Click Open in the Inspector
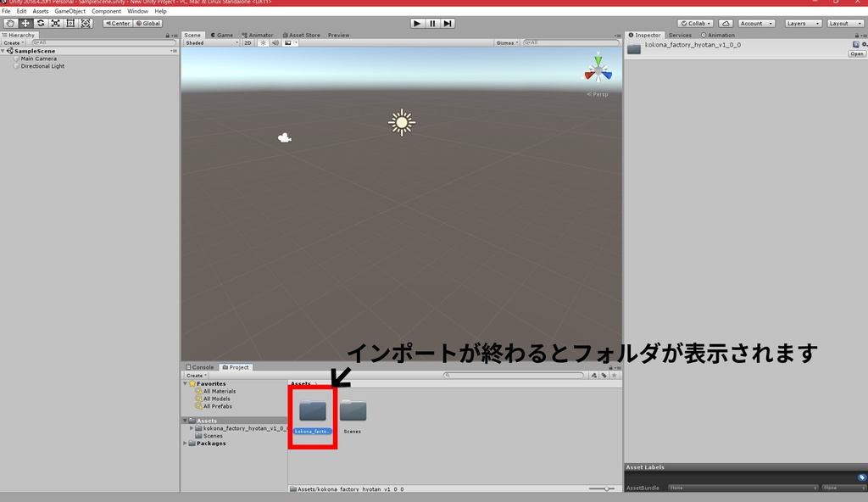 tap(857, 53)
